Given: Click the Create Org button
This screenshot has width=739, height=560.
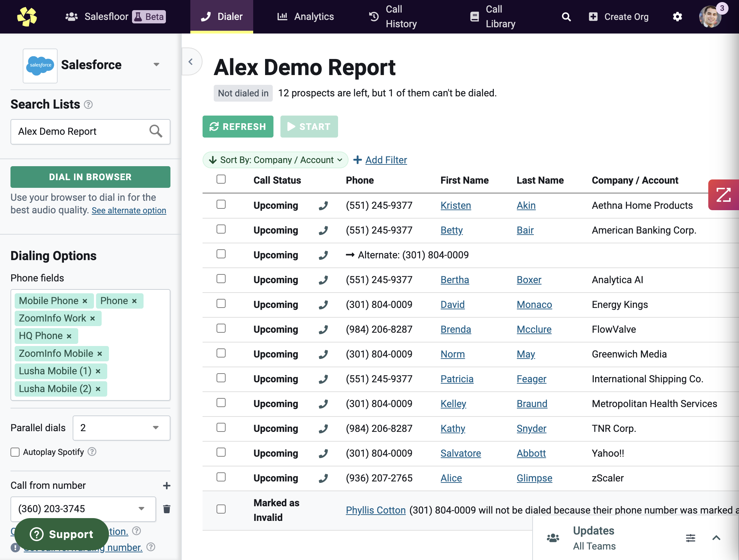Looking at the screenshot, I should pos(619,17).
